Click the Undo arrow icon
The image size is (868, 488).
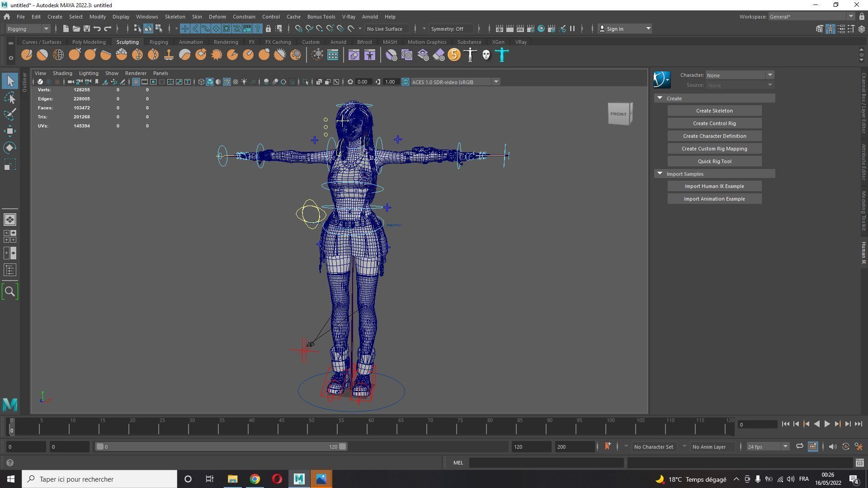coord(97,28)
